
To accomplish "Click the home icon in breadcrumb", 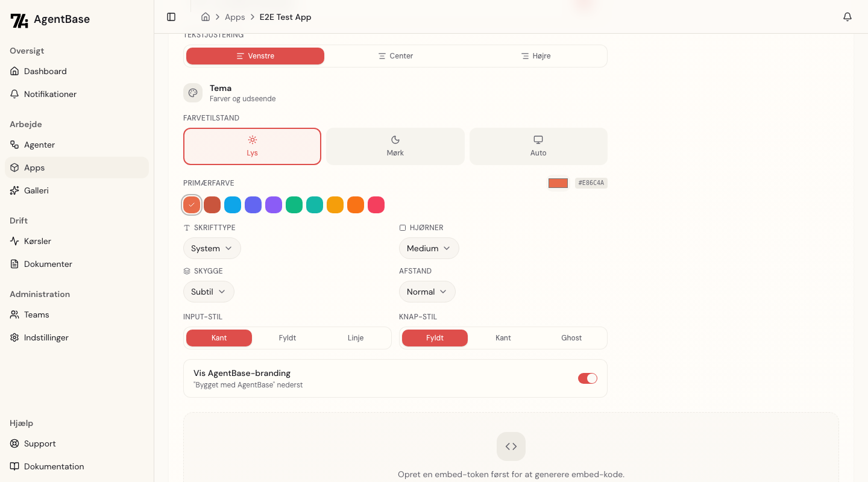I will click(x=206, y=17).
